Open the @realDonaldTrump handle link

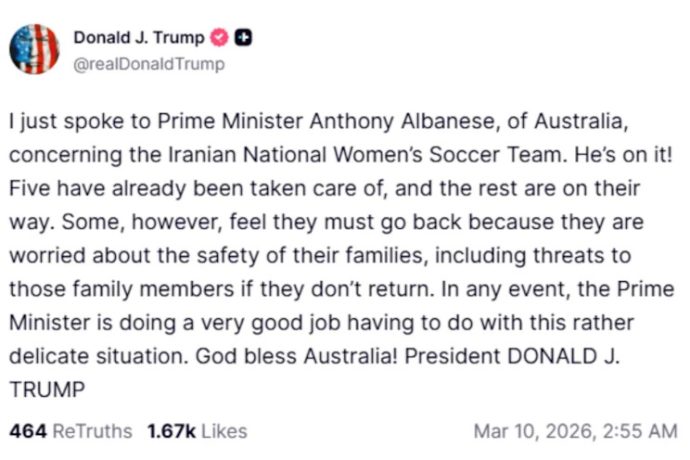coord(149,64)
